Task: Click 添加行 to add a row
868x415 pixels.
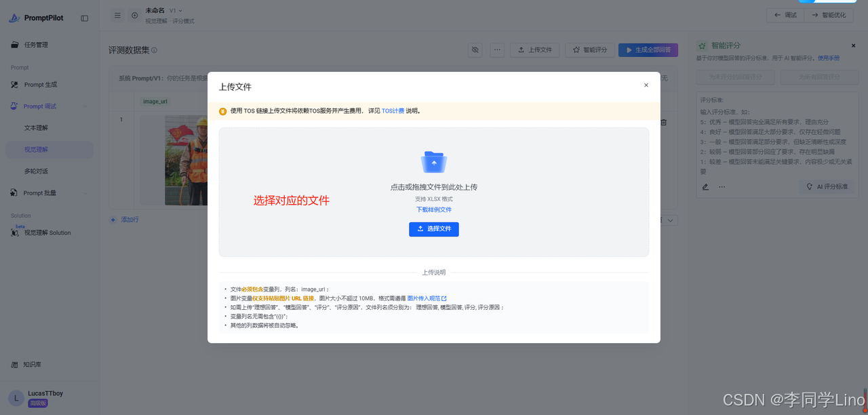Action: pyautogui.click(x=125, y=220)
